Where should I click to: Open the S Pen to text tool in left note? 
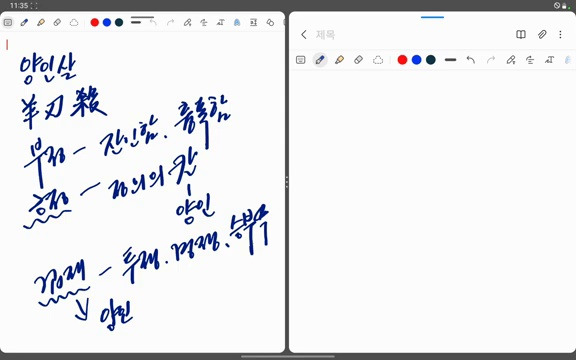click(187, 22)
